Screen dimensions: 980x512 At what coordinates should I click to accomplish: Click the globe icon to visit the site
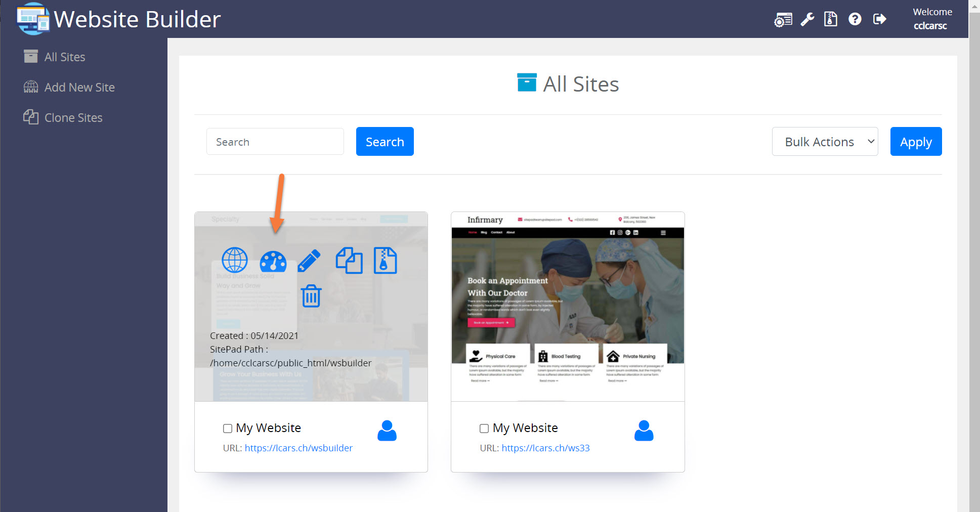point(235,261)
